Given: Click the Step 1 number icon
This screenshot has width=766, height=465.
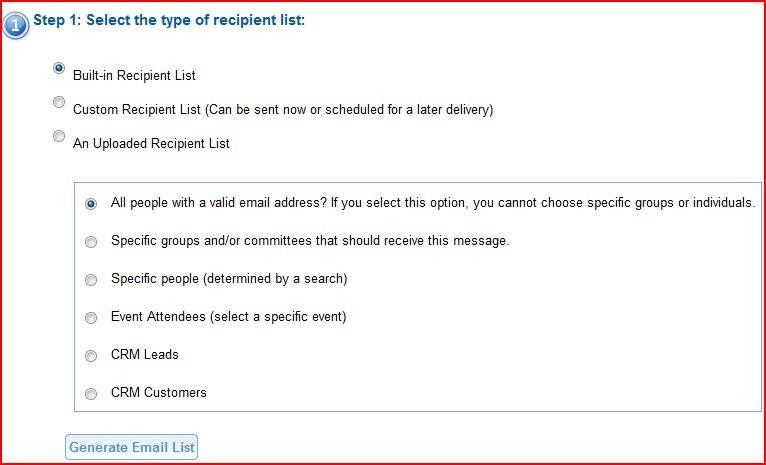Looking at the screenshot, I should tap(15, 24).
